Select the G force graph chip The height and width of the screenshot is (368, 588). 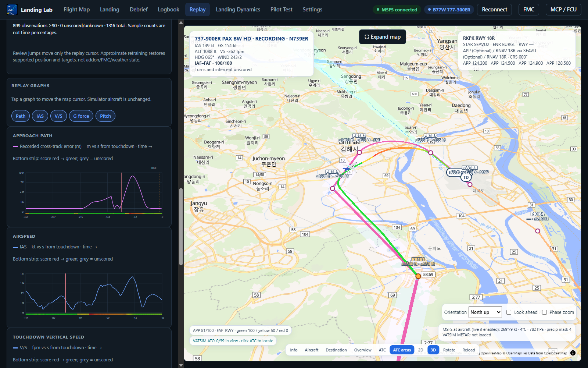pos(81,116)
